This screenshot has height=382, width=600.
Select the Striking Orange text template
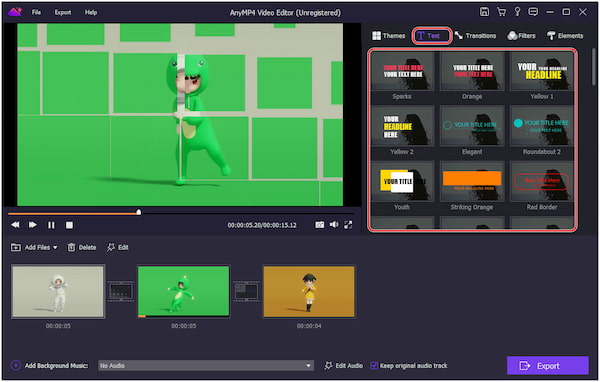pyautogui.click(x=472, y=187)
